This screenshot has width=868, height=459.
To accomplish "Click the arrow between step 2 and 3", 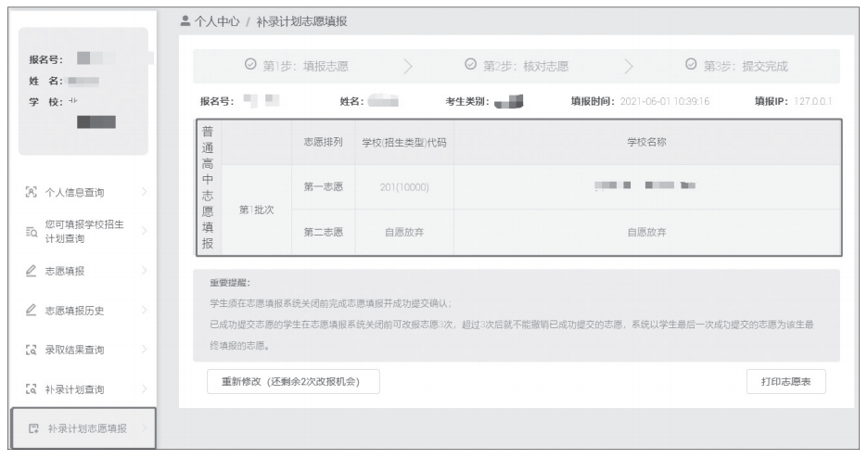I will click(x=629, y=67).
